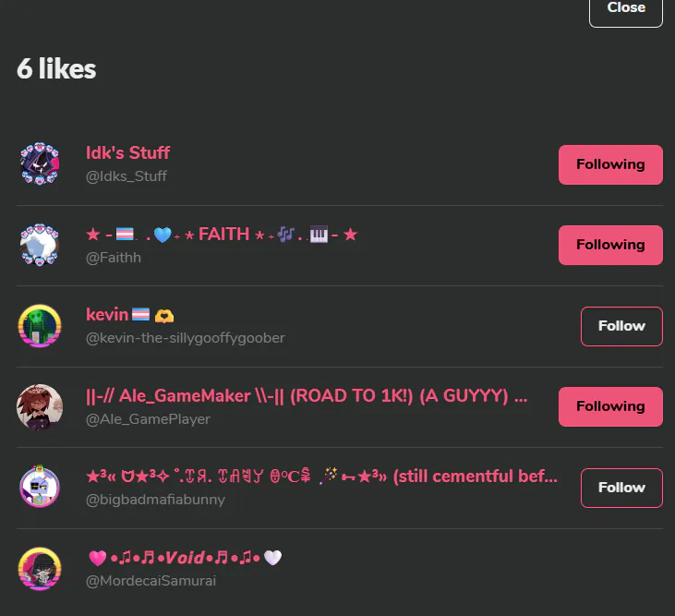Toggle Following button for Faithh
The width and height of the screenshot is (675, 616).
(610, 245)
